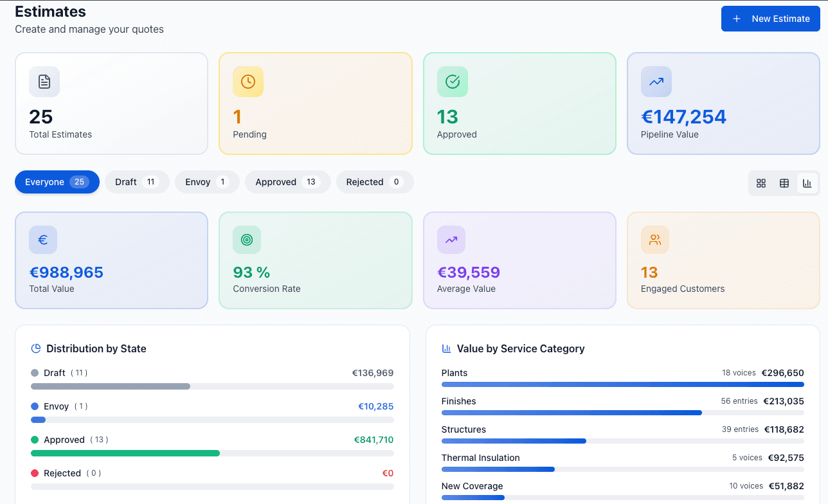Viewport: 828px width, 504px height.
Task: Filter estimates by Draft
Action: point(137,182)
